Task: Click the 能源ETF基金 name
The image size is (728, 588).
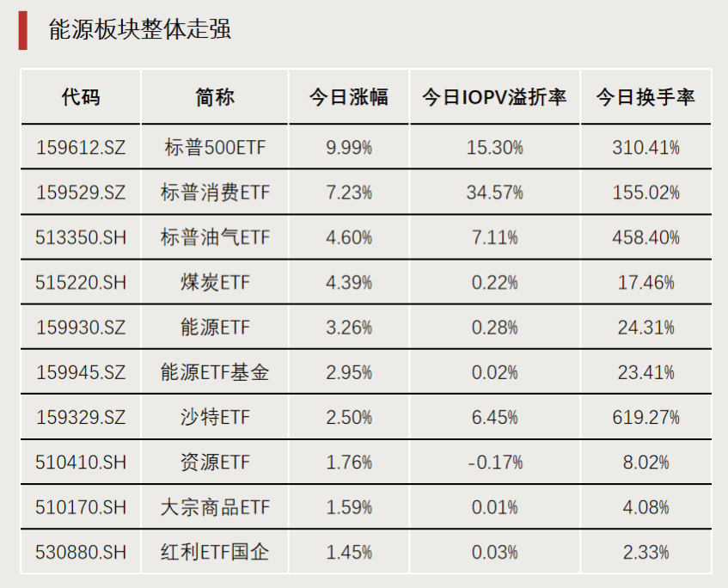Action: coord(215,372)
